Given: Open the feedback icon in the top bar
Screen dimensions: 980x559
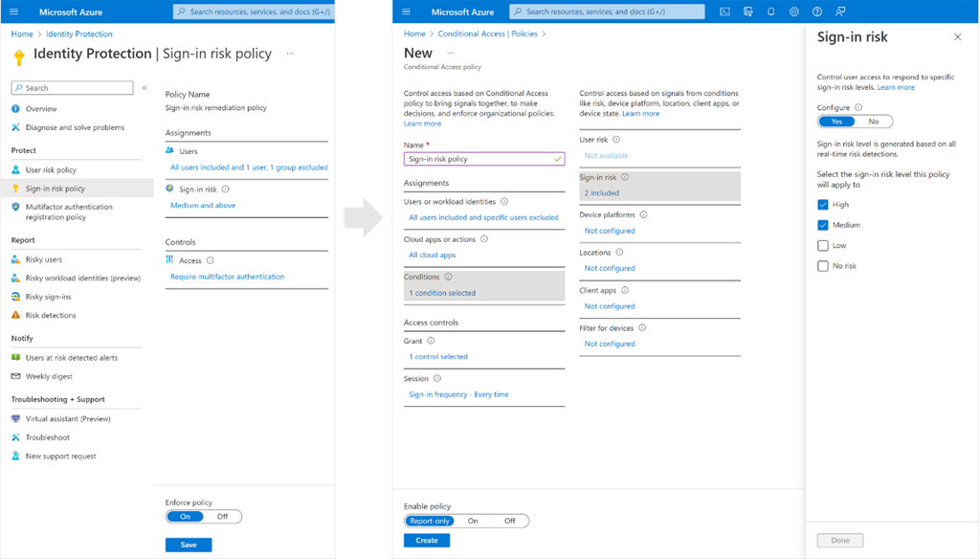Looking at the screenshot, I should (x=840, y=11).
